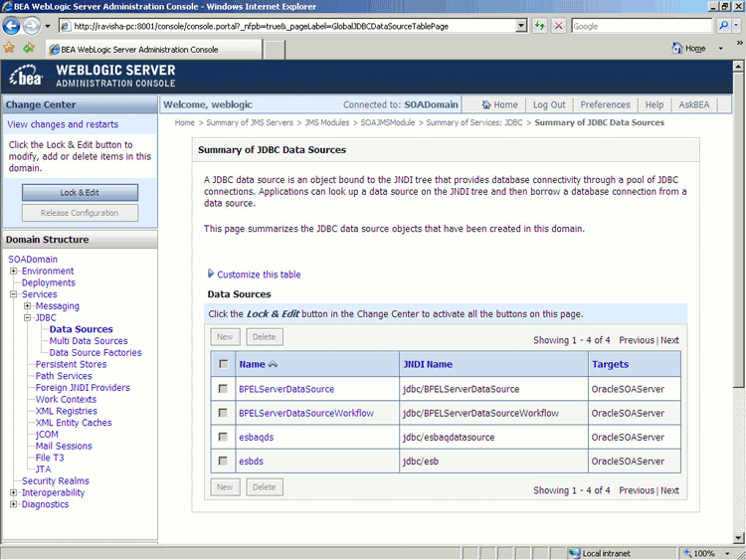Select the BEA WebLogic Server browser tab
The width and height of the screenshot is (746, 560).
point(153,49)
